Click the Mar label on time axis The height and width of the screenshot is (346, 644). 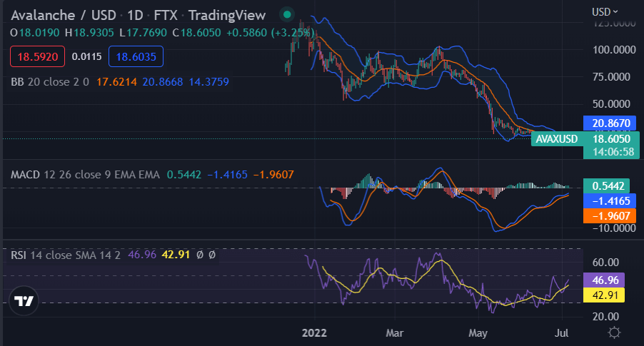[395, 333]
